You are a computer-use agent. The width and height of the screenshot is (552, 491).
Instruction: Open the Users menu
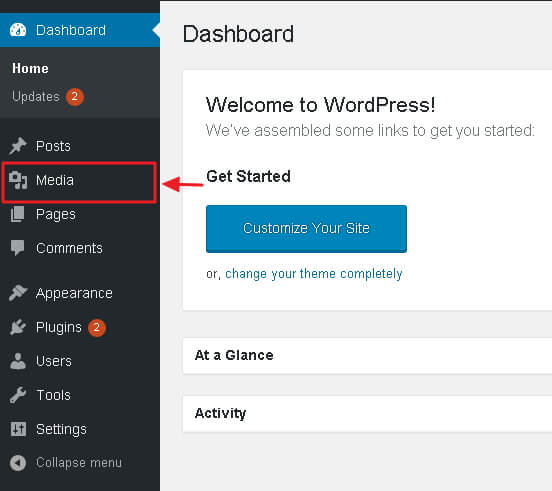(80, 361)
